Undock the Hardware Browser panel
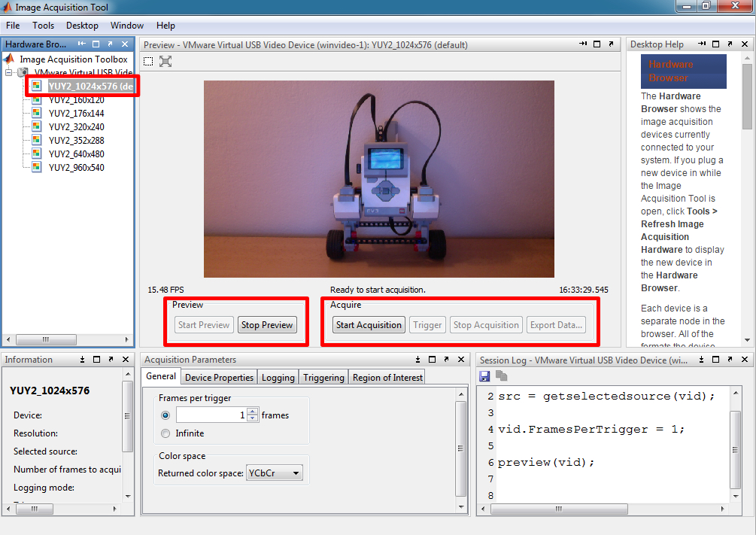Screen dimensions: 756x535 (x=110, y=44)
